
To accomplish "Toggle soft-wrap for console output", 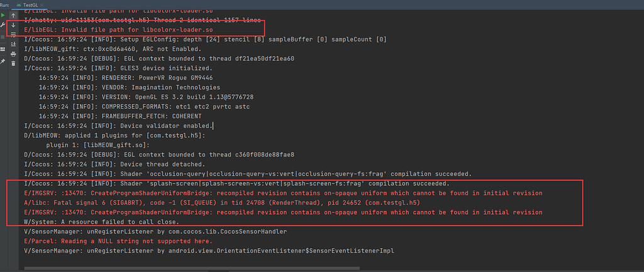I will coord(13,35).
